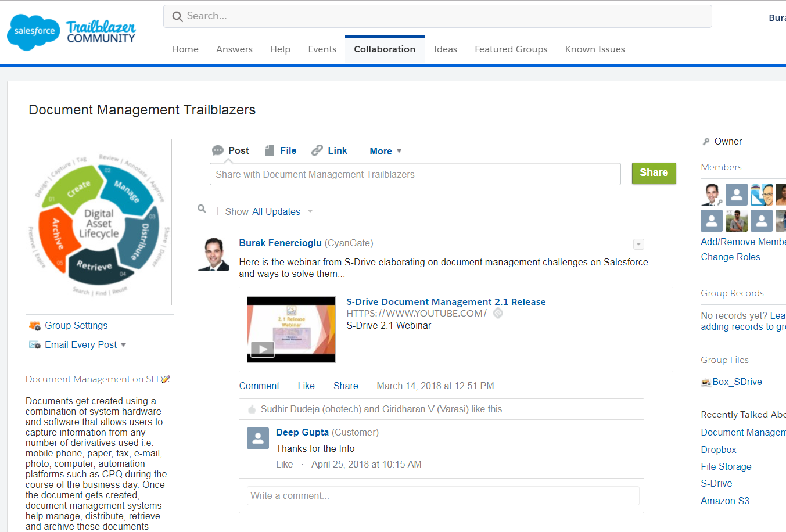Image resolution: width=786 pixels, height=532 pixels.
Task: Click the YouTube link verification icon
Action: pos(498,313)
